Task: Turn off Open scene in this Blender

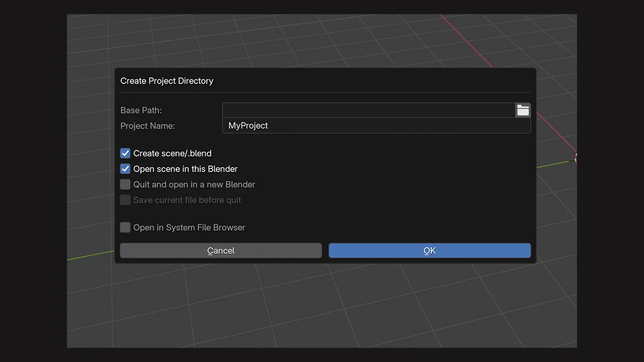Action: [x=125, y=169]
